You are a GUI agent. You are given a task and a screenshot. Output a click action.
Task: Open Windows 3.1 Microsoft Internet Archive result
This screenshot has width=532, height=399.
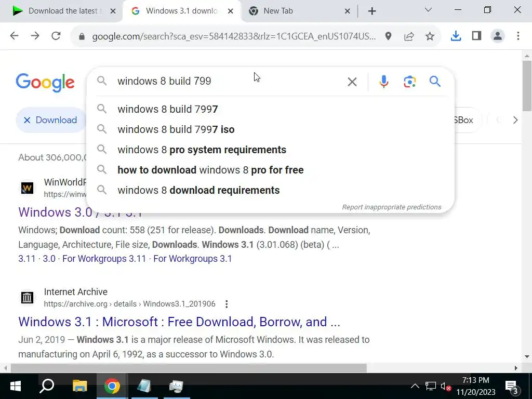(179, 322)
